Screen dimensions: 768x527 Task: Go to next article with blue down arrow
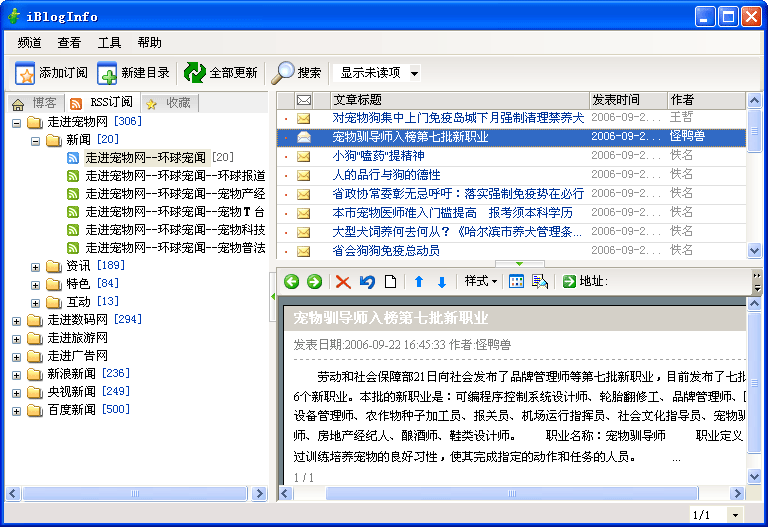point(441,282)
